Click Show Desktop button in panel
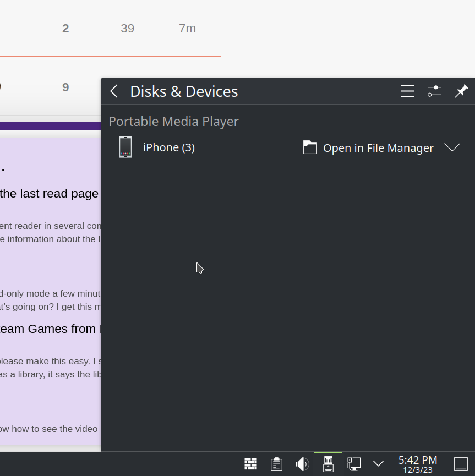 (x=461, y=464)
